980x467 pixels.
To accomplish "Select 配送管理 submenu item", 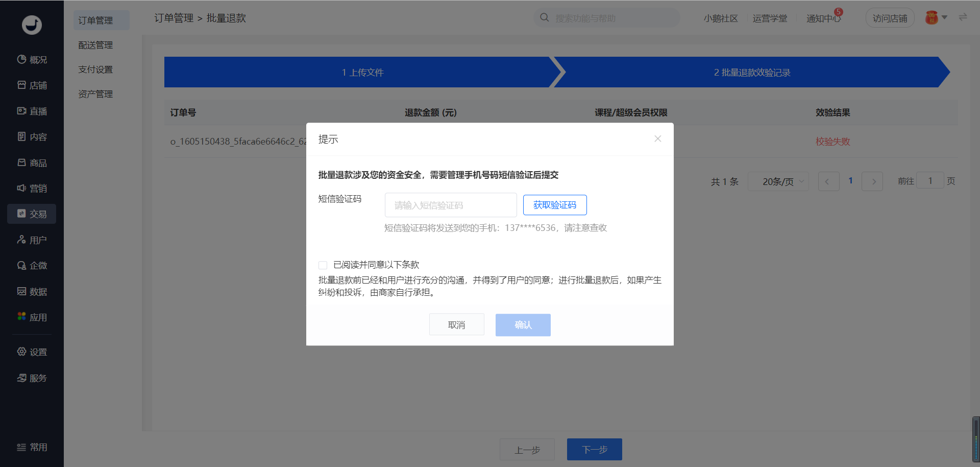I will click(x=95, y=45).
